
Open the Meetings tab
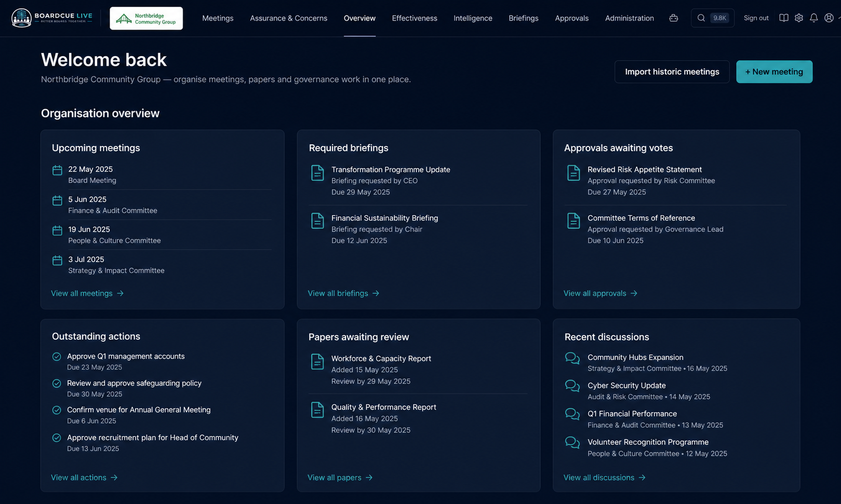(x=218, y=18)
